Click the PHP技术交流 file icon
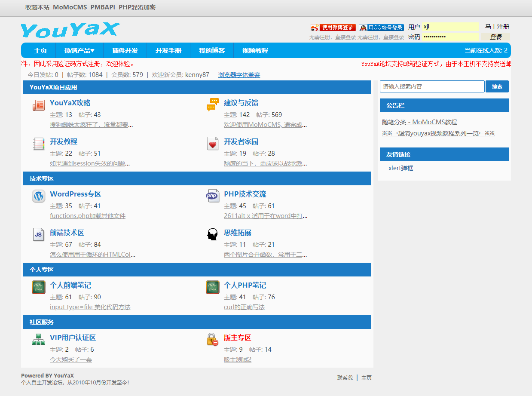This screenshot has height=396, width=532. pos(212,196)
